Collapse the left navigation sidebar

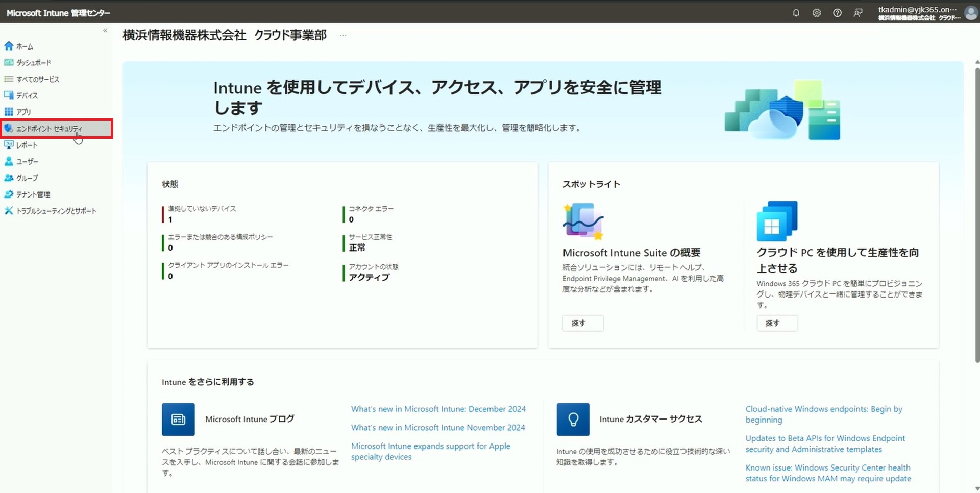pyautogui.click(x=105, y=31)
